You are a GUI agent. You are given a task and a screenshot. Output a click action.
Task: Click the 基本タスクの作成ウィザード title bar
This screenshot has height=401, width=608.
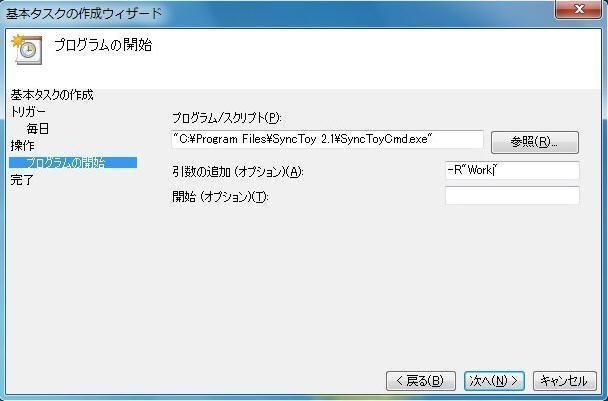(84, 13)
